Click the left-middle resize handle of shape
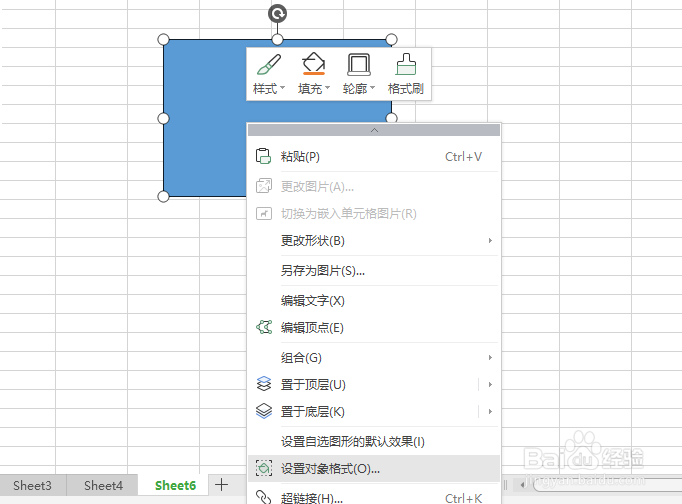Viewport: 682px width, 504px height. [163, 118]
